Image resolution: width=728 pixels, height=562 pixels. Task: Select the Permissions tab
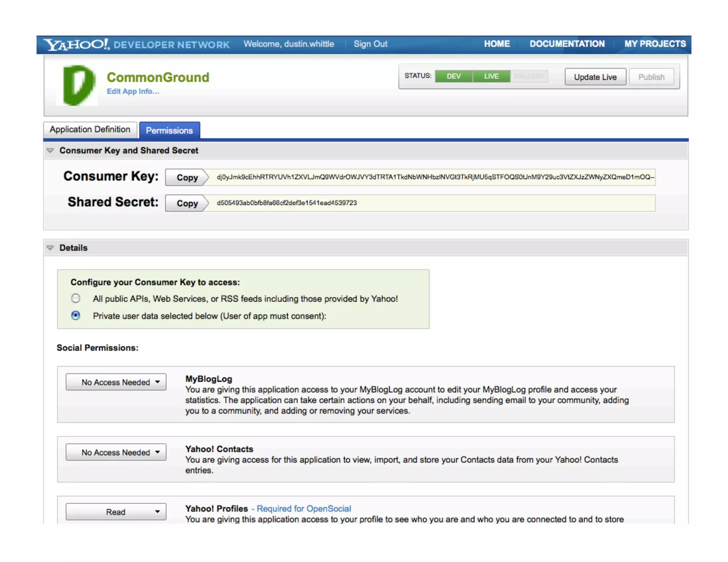pos(169,130)
